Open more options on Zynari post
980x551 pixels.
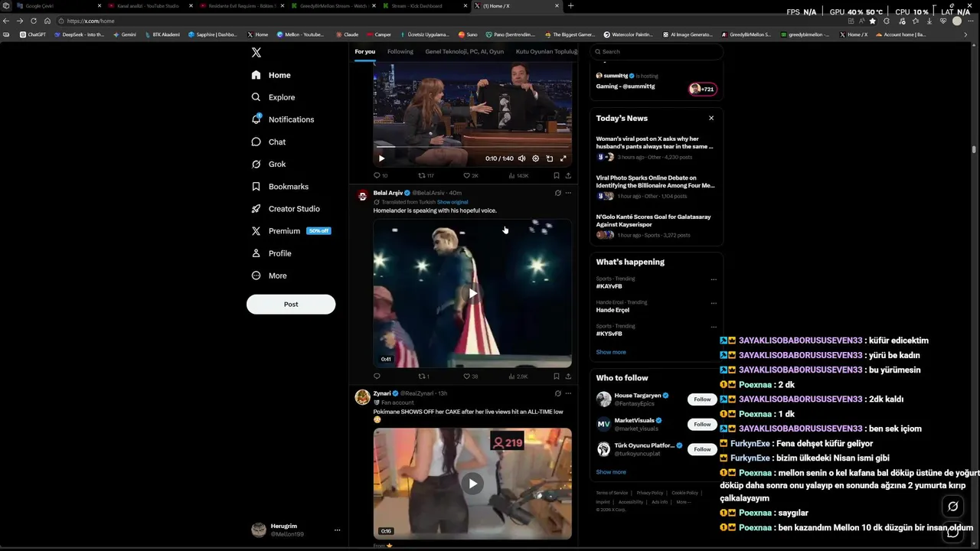(x=568, y=393)
